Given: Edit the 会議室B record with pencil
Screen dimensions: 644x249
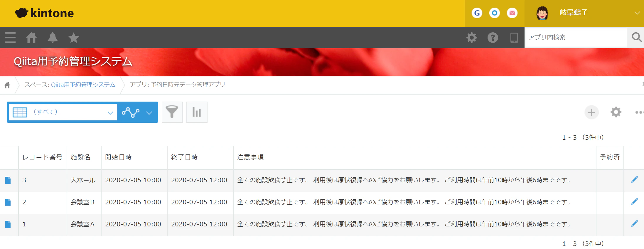Looking at the screenshot, I should tap(634, 201).
